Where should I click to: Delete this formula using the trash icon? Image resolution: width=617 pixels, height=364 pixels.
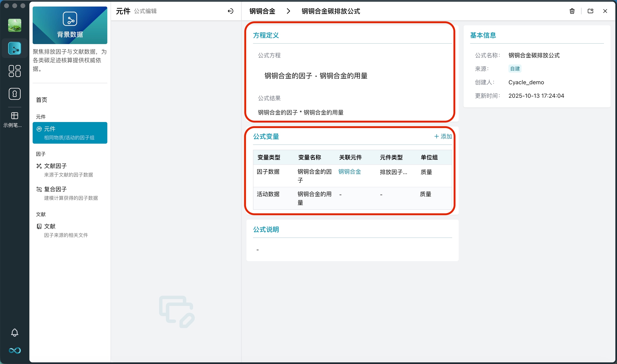[x=572, y=11]
